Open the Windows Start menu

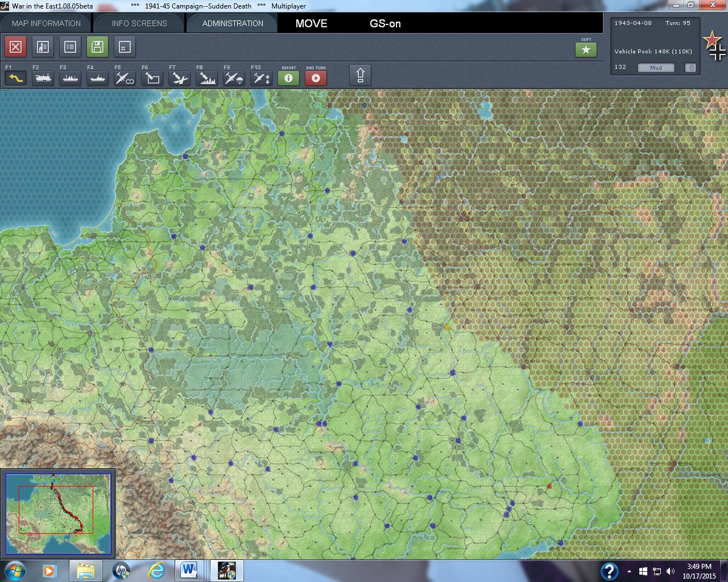point(15,570)
